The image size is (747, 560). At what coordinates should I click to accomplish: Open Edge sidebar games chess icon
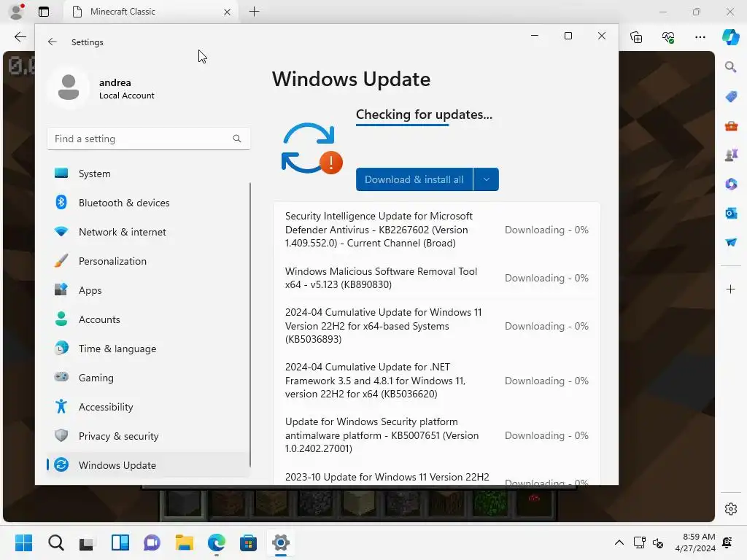click(731, 155)
